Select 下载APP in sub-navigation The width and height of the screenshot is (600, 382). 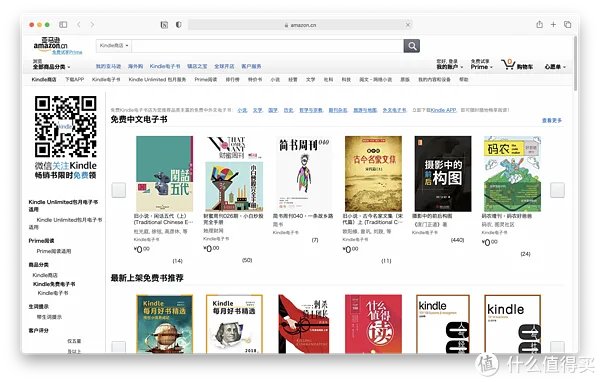[x=74, y=80]
